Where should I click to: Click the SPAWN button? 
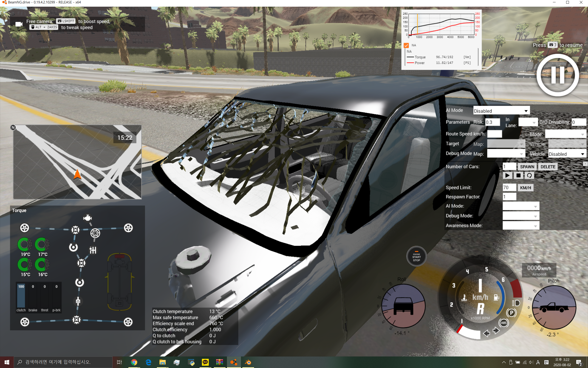pyautogui.click(x=527, y=167)
